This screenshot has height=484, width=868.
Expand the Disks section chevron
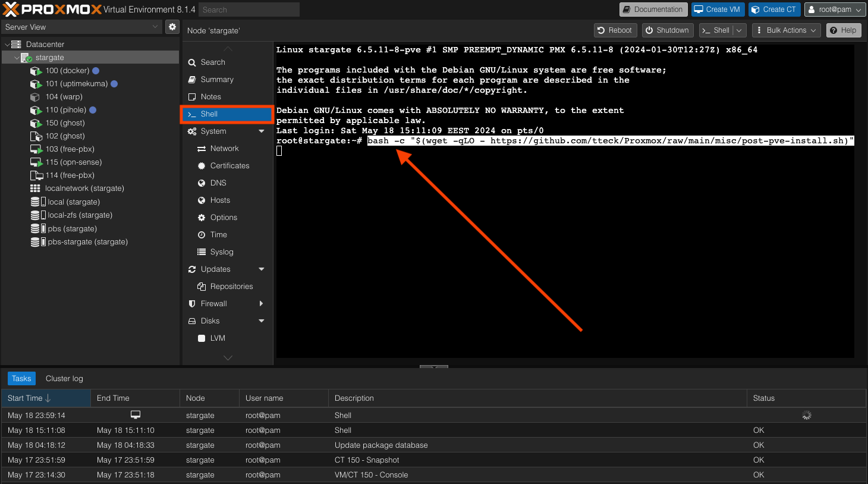(261, 320)
